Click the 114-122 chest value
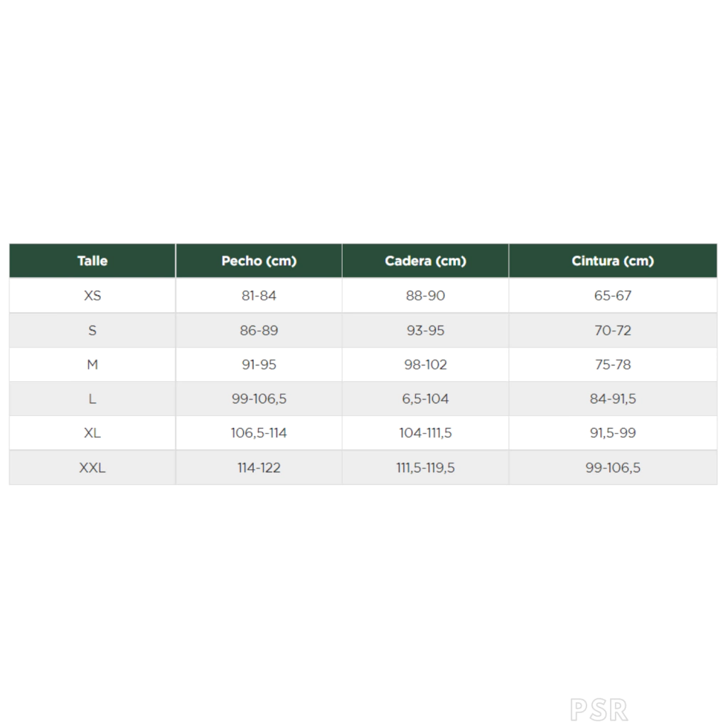 (x=259, y=468)
